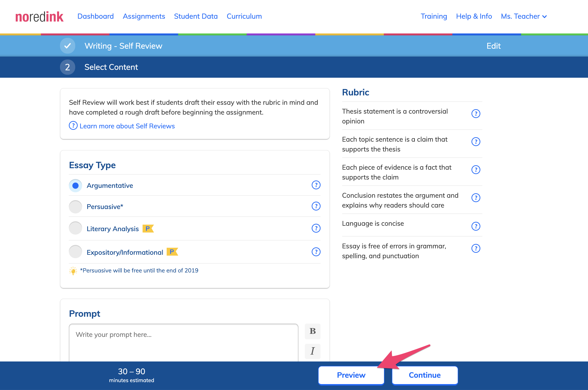Show help for conclusion rubric item
588x390 pixels.
point(476,198)
